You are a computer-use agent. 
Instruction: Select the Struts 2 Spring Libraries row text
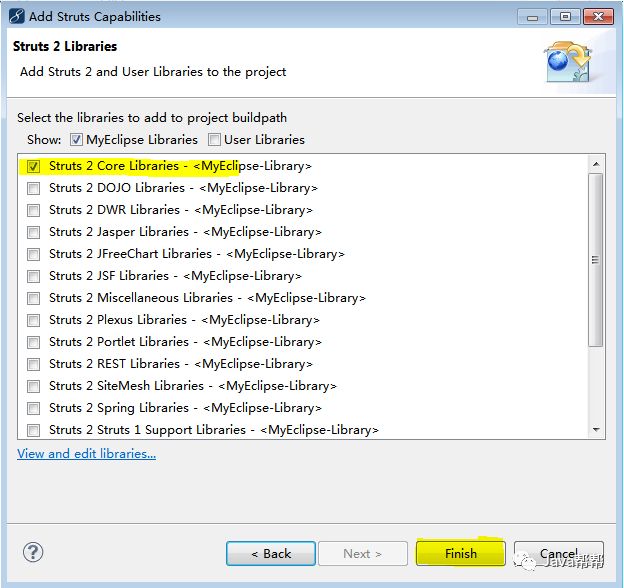tap(185, 408)
